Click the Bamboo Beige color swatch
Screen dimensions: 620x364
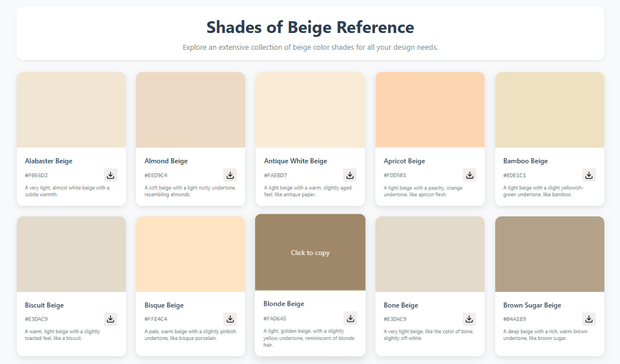549,110
